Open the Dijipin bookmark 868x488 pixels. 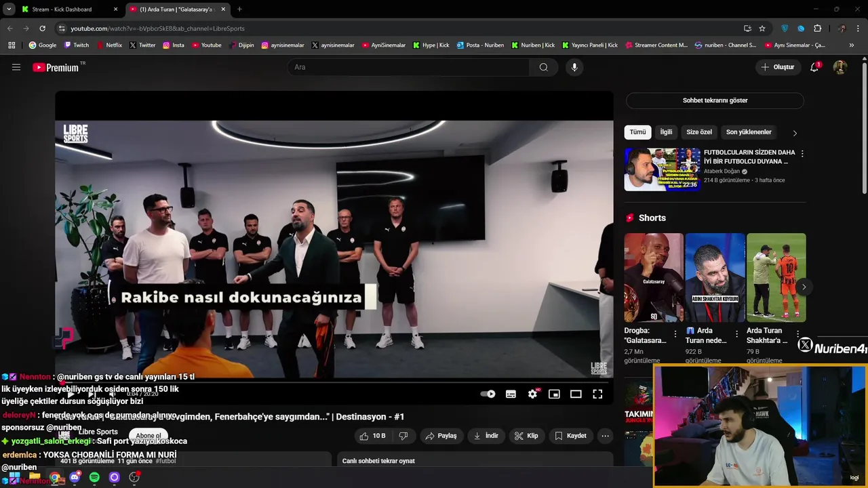(241, 45)
